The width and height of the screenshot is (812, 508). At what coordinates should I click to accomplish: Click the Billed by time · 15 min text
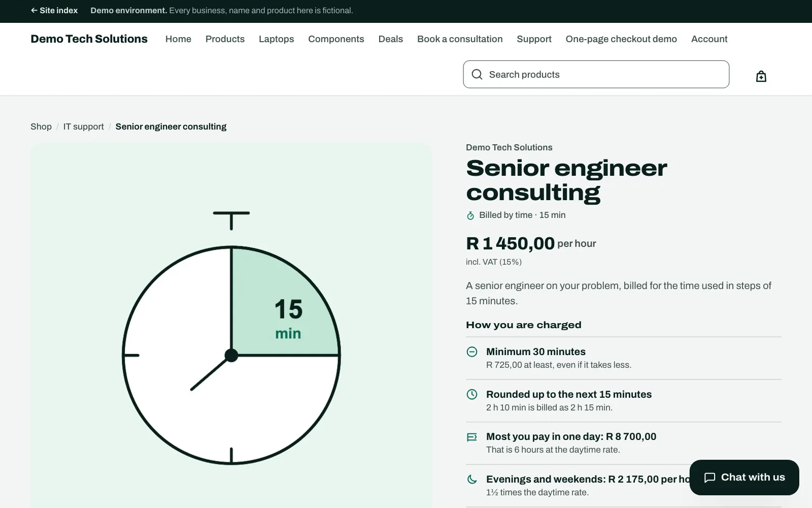[x=522, y=215]
